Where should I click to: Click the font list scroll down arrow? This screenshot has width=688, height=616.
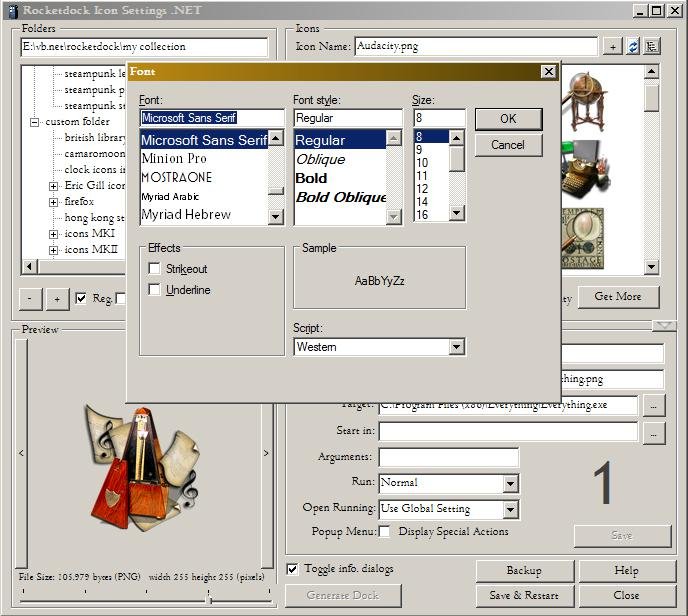coord(276,216)
